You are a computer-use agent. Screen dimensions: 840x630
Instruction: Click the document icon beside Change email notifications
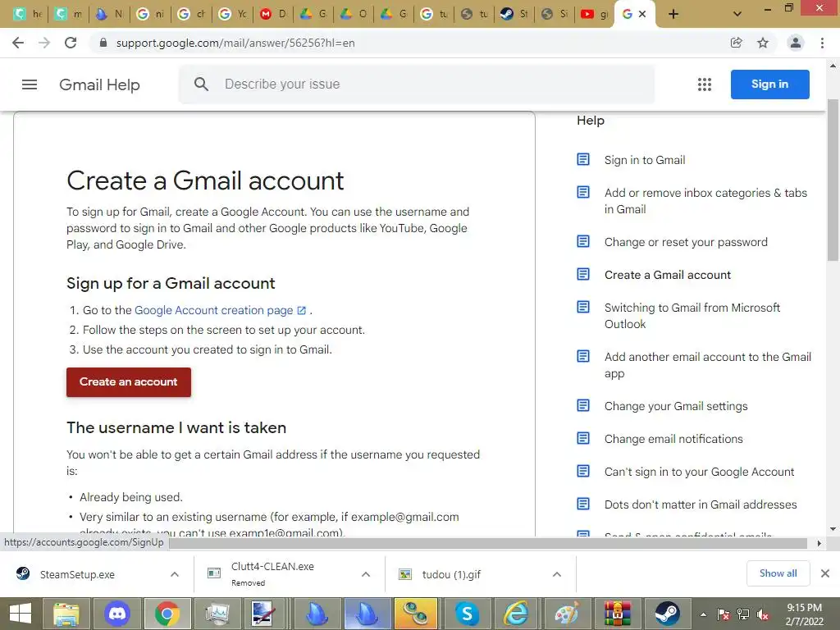coord(583,438)
